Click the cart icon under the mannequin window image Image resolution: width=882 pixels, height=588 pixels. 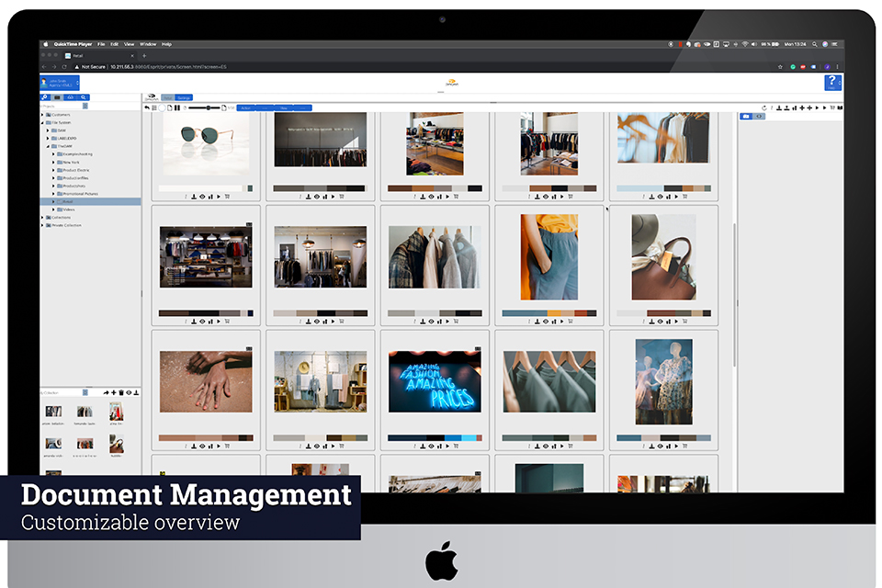point(685,447)
